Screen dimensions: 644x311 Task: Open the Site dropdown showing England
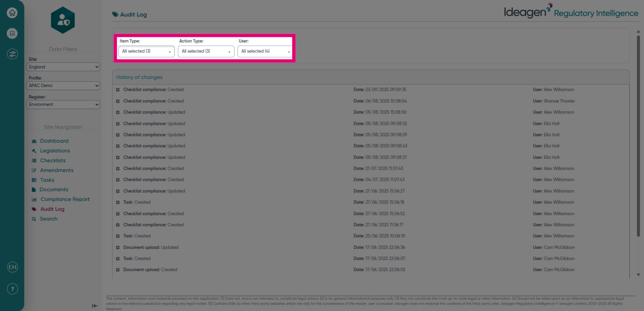pyautogui.click(x=63, y=67)
